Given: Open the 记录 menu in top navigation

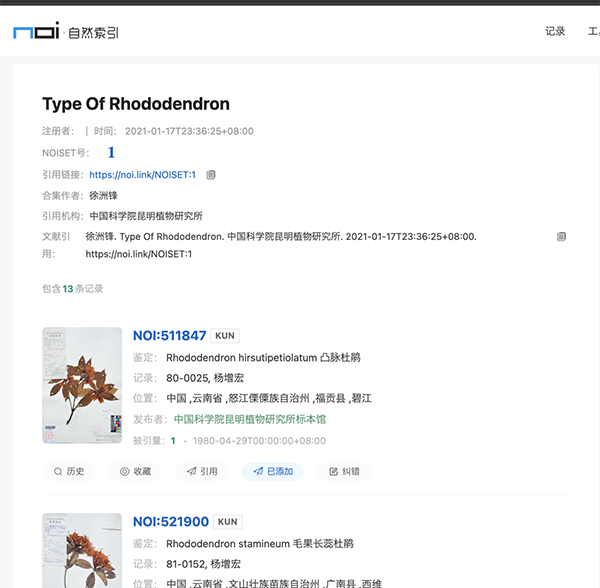Looking at the screenshot, I should (x=555, y=31).
